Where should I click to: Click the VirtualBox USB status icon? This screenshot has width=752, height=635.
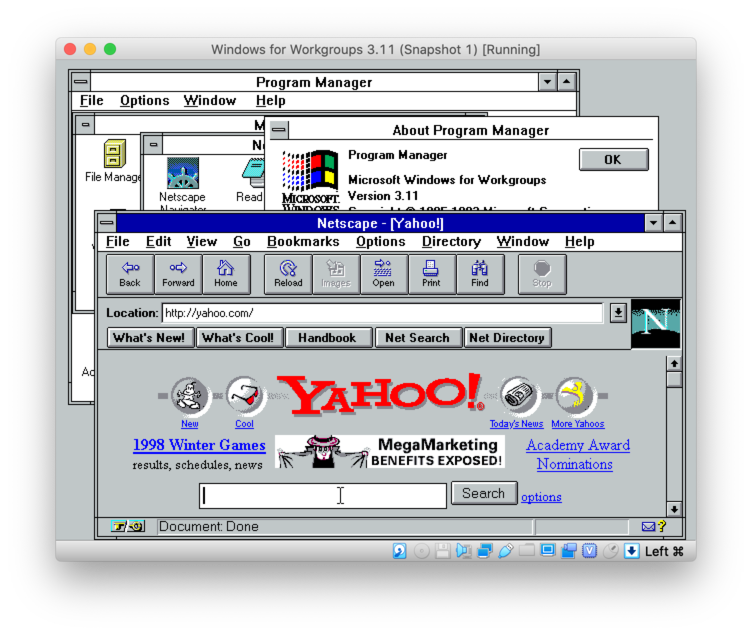point(505,551)
